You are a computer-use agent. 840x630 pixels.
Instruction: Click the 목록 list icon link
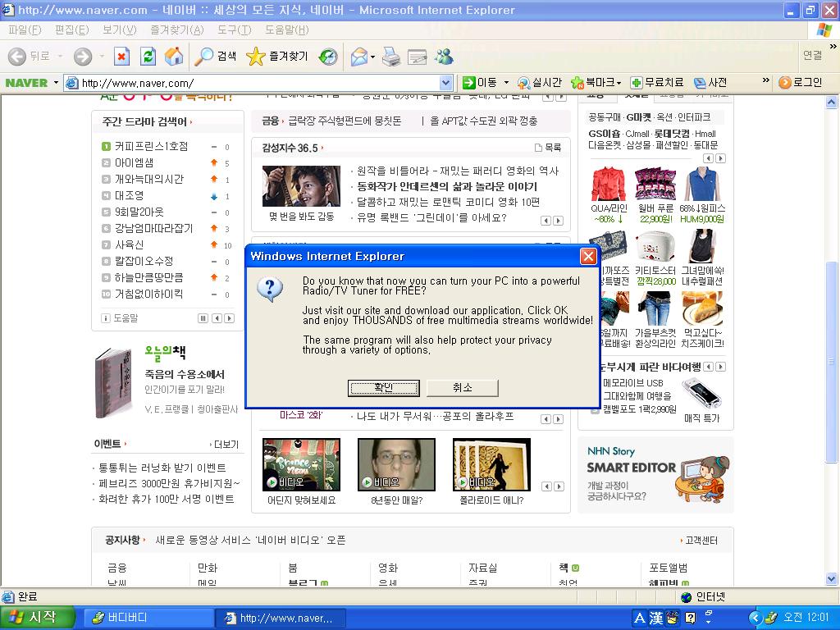(547, 148)
